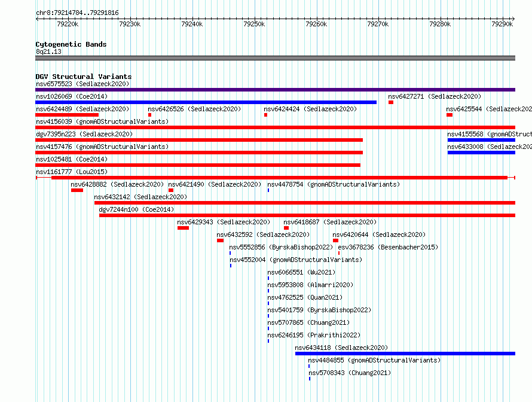Click the 8q21.13 cytogenetic band bar

click(x=275, y=58)
